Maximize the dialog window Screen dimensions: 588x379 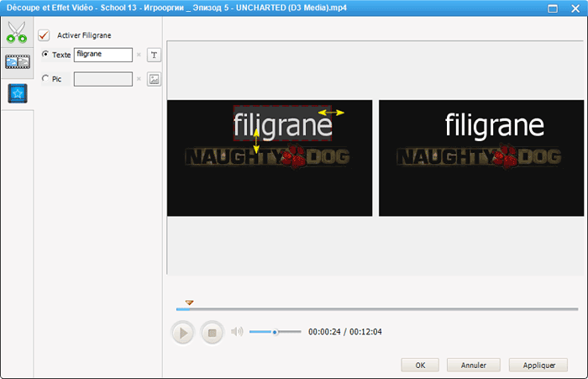tap(553, 8)
